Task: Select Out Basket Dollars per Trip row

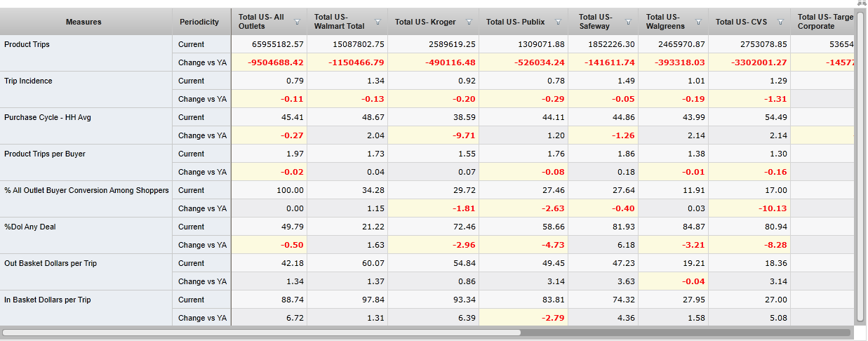Action: tap(51, 263)
